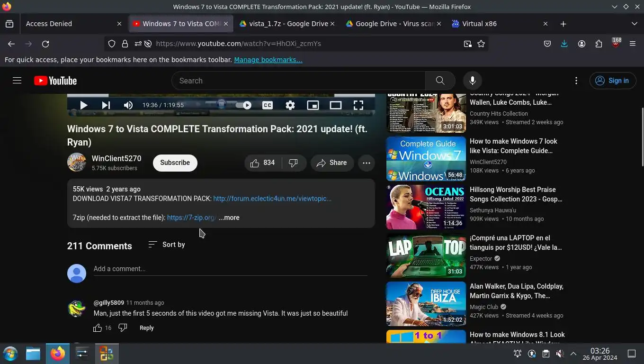Open the file manager from taskbar
Viewport: 644px width, 364px height.
pyautogui.click(x=33, y=354)
